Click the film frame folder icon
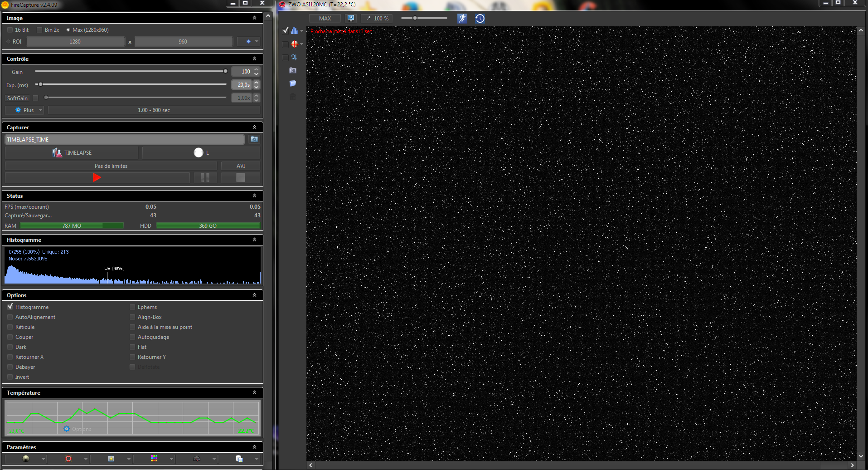The image size is (868, 470). point(293,70)
